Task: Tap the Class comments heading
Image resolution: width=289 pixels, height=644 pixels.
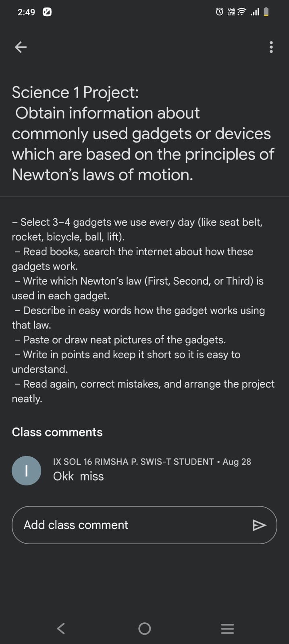Action: (x=57, y=432)
